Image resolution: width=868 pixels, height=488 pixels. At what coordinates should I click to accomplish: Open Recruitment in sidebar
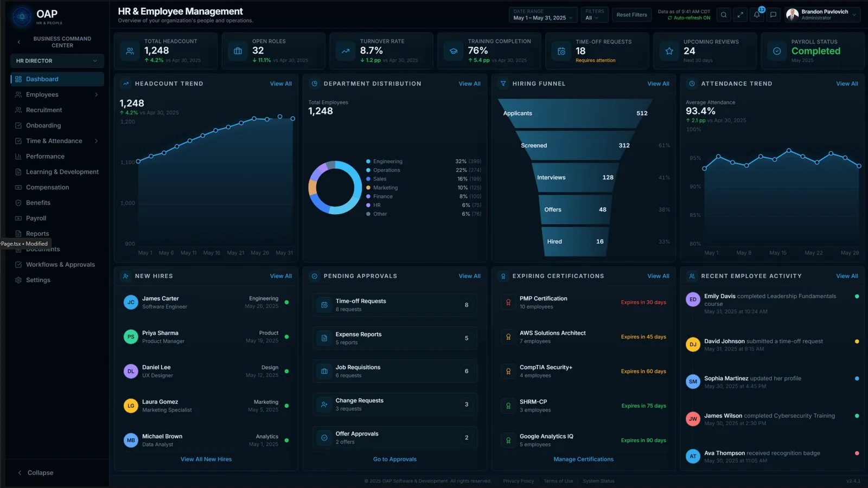[58, 110]
